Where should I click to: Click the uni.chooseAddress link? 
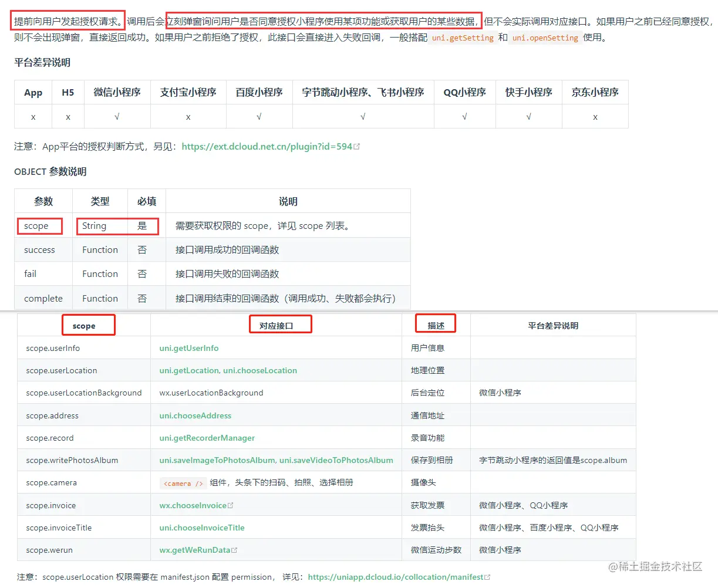point(195,415)
